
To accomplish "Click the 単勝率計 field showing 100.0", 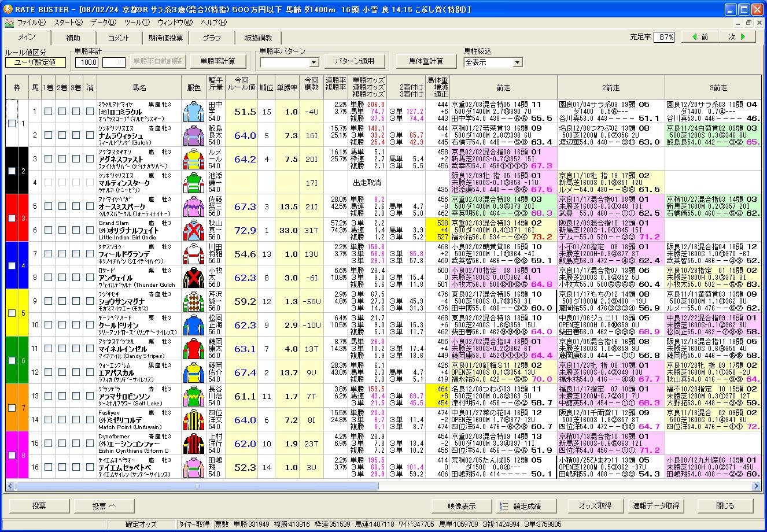I will [x=87, y=62].
